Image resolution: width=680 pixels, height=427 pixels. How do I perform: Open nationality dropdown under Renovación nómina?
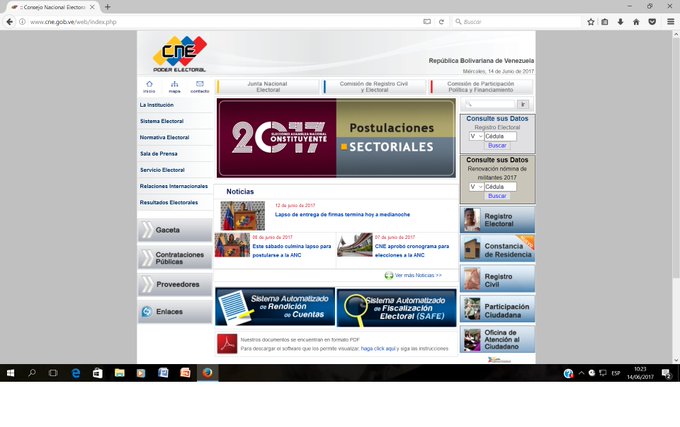[x=476, y=187]
